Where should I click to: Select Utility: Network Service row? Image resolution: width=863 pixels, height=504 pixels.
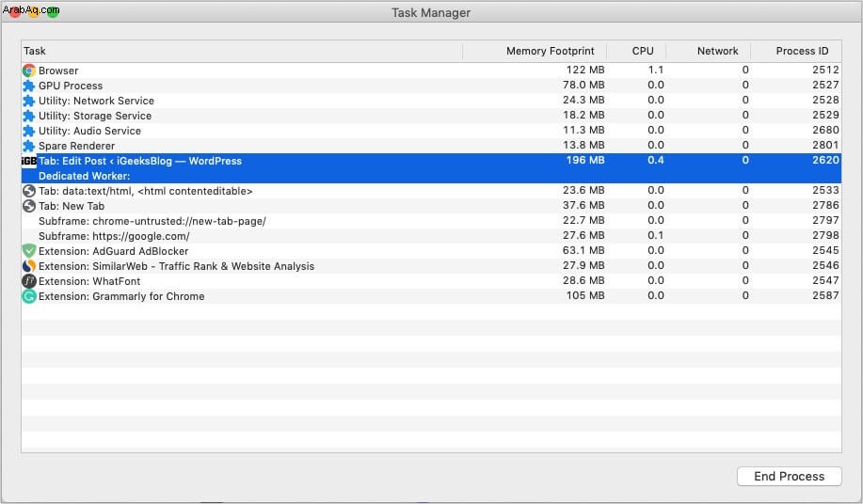(x=431, y=101)
